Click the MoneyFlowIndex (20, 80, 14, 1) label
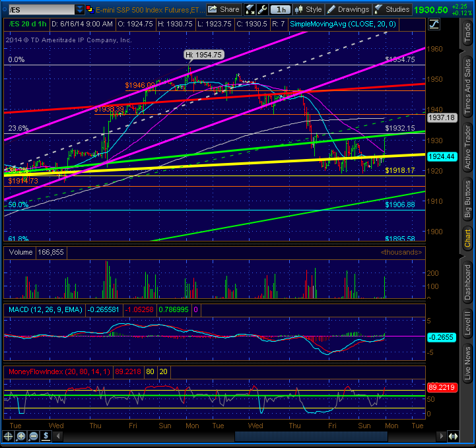Image resolution: width=476 pixels, height=448 pixels. click(59, 371)
